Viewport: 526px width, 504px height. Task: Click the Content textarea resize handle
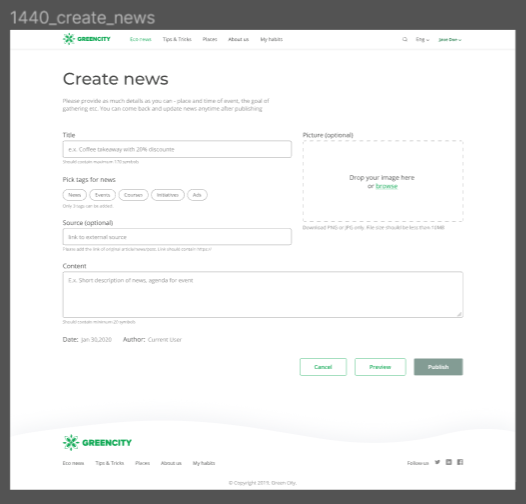(x=459, y=314)
